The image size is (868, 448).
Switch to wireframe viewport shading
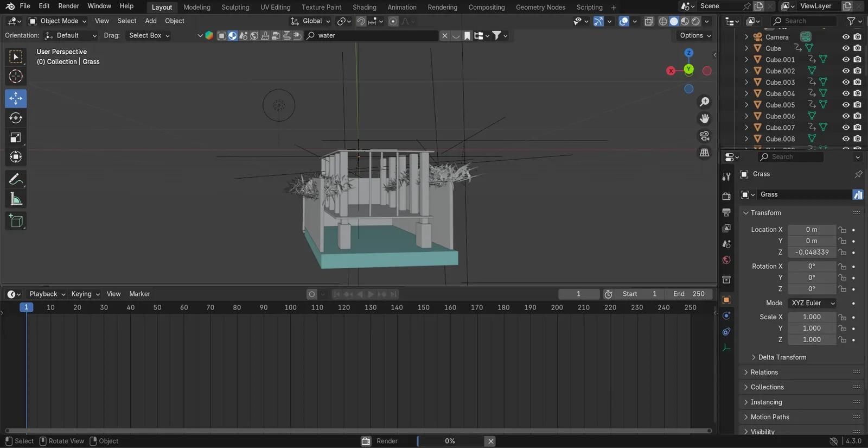(x=663, y=21)
